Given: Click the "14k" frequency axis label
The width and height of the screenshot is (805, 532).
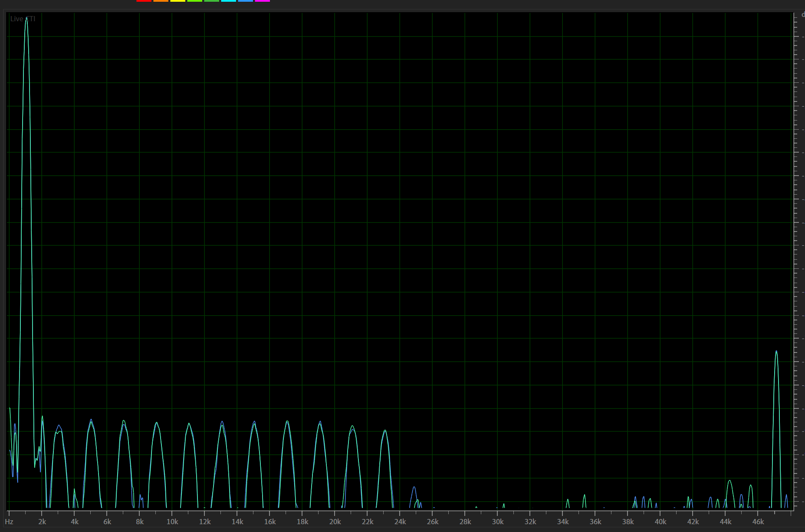Looking at the screenshot, I should tap(237, 522).
